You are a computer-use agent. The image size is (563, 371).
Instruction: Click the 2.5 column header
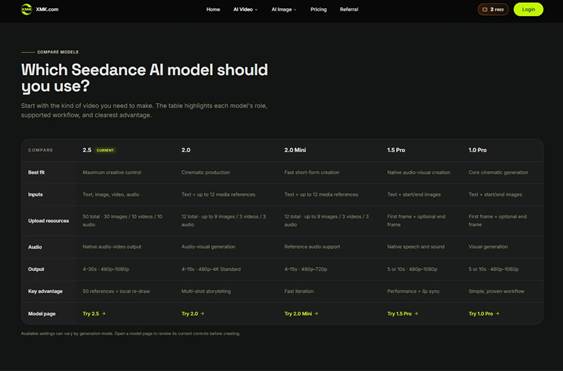[x=87, y=150]
